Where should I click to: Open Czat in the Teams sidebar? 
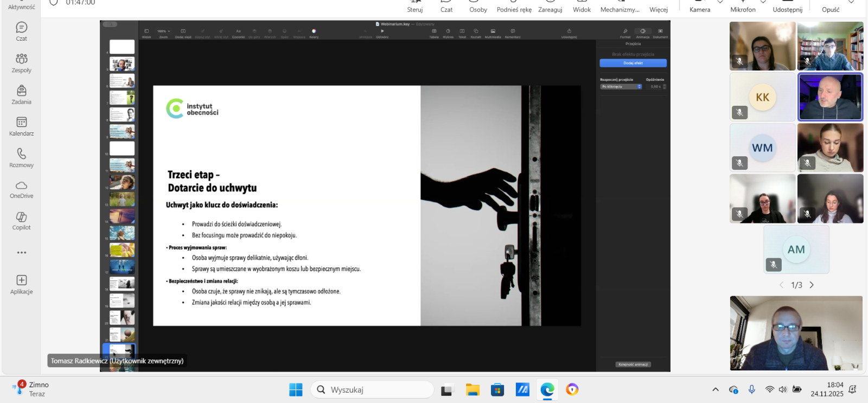[x=21, y=31]
